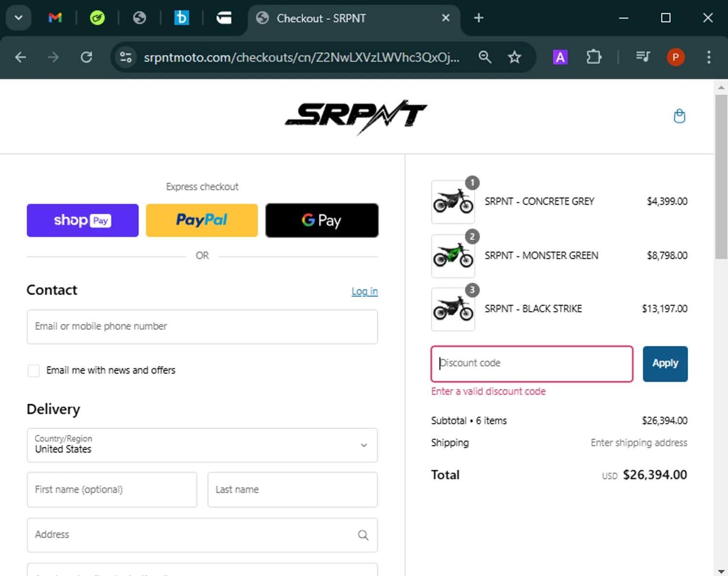Pay with Google Pay
728x576 pixels.
pos(322,220)
